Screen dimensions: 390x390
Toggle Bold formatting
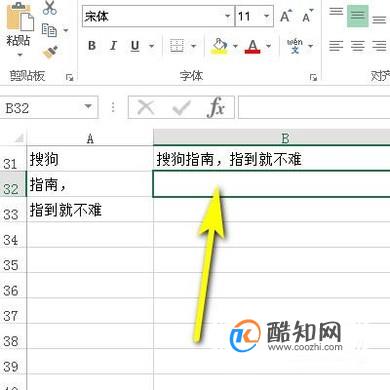[x=92, y=46]
